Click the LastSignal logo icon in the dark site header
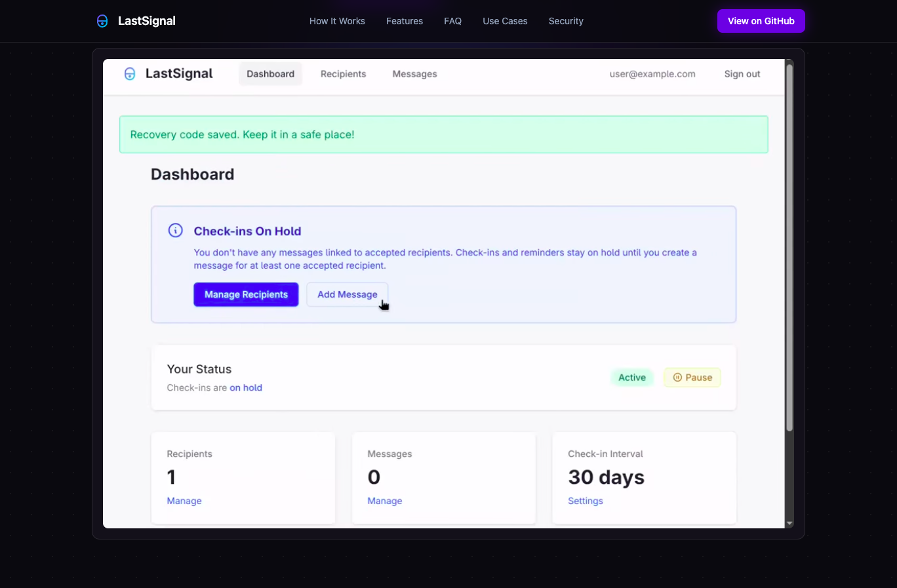Viewport: 897px width, 588px height. [102, 21]
